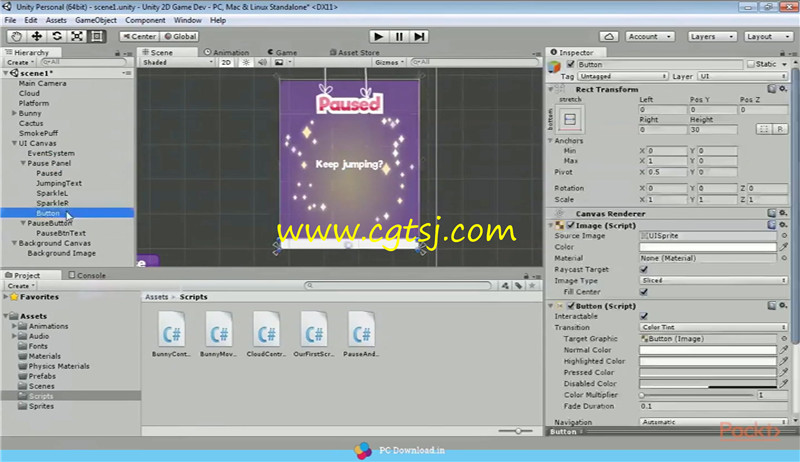
Task: Start Play mode
Action: (378, 36)
